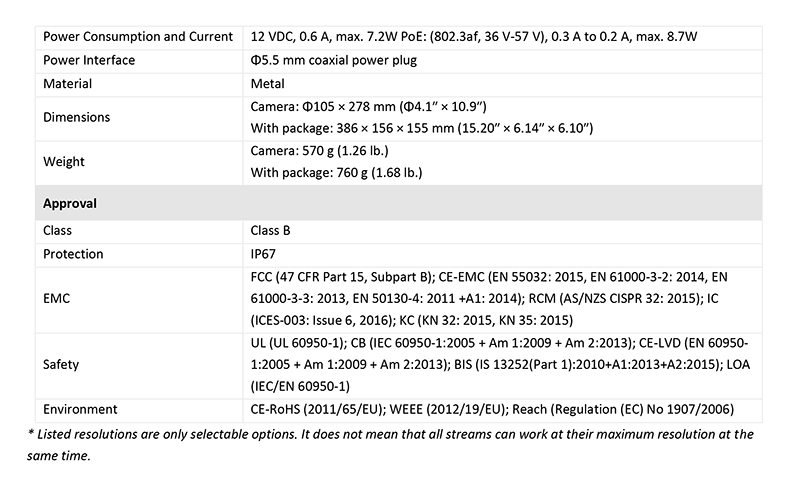Select the coaxial power plug value
This screenshot has height=480, width=800.
(334, 60)
